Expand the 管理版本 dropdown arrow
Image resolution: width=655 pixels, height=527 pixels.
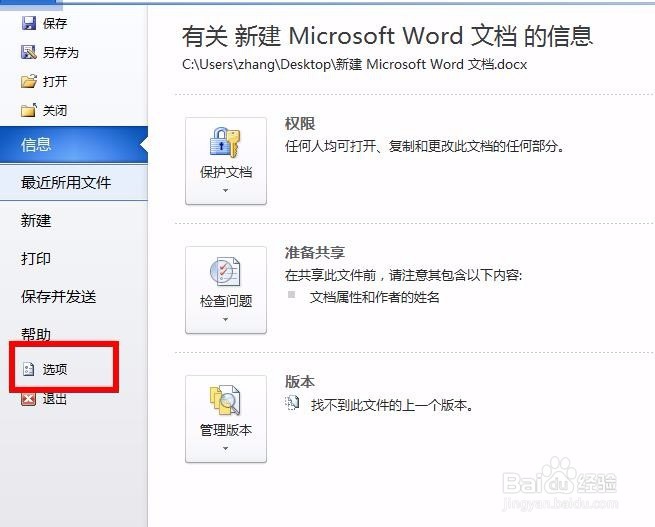point(226,448)
